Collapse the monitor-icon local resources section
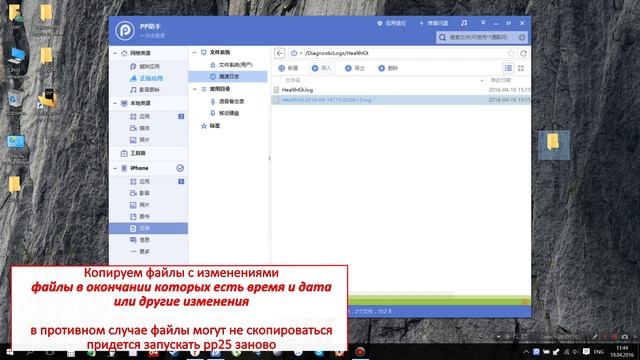Viewport: 640px width, 360px height. tap(115, 103)
